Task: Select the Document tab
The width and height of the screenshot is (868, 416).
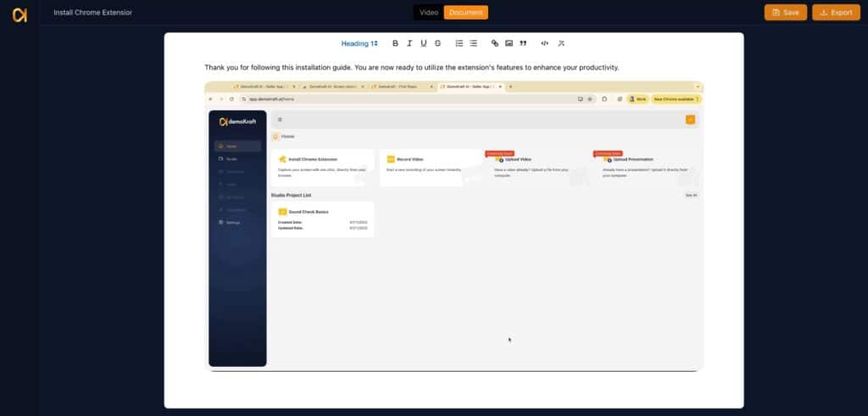Action: tap(465, 13)
